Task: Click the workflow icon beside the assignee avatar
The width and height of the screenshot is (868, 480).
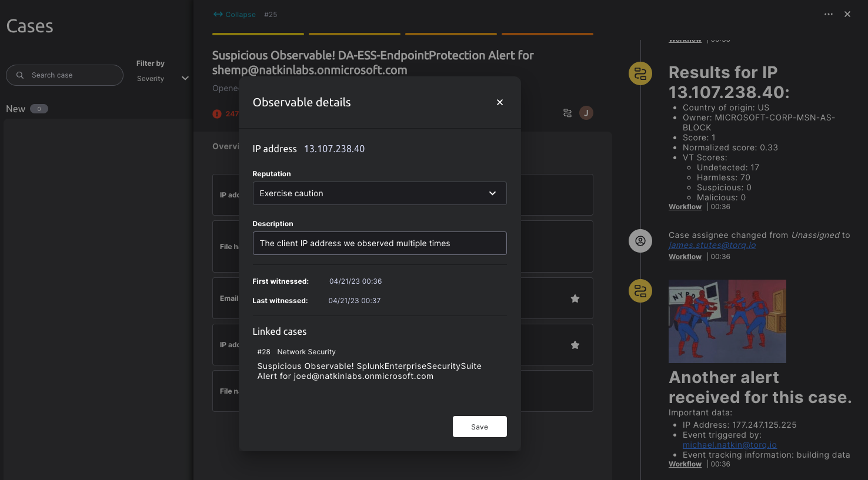Action: point(567,113)
